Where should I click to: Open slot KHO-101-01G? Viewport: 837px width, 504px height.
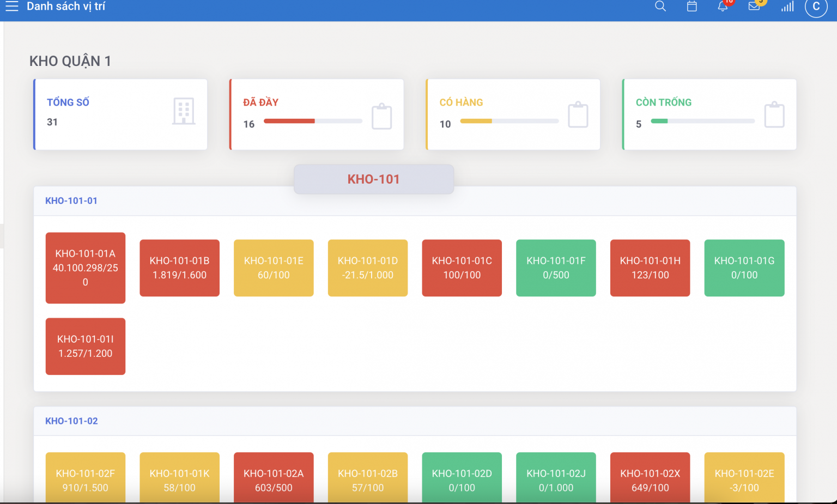[744, 268]
